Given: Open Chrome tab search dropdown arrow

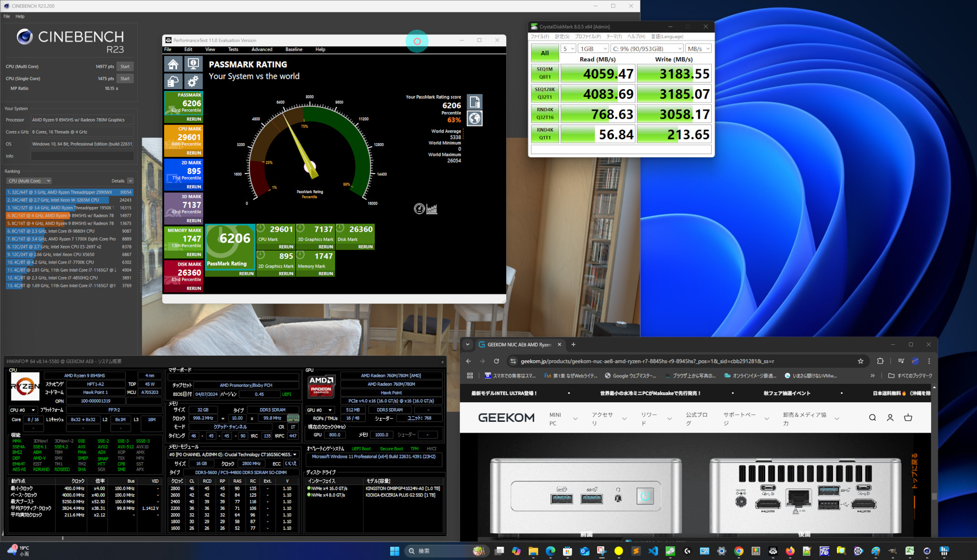Looking at the screenshot, I should point(468,344).
